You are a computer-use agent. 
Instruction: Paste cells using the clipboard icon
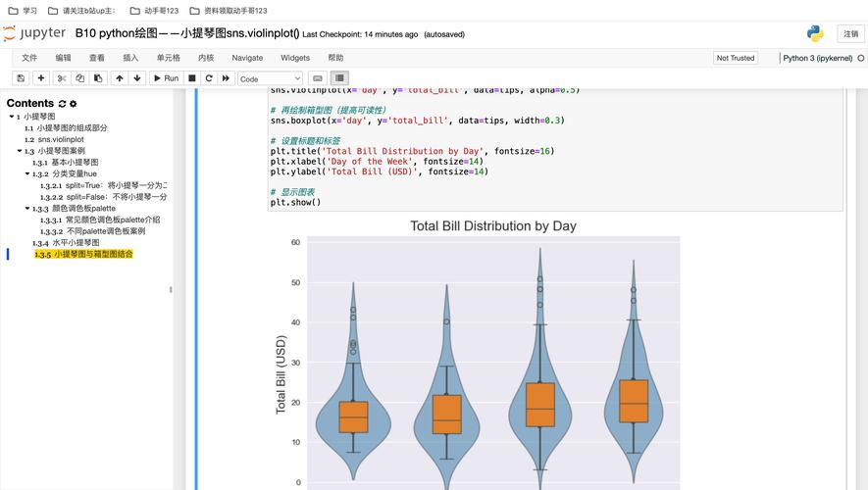pos(98,78)
